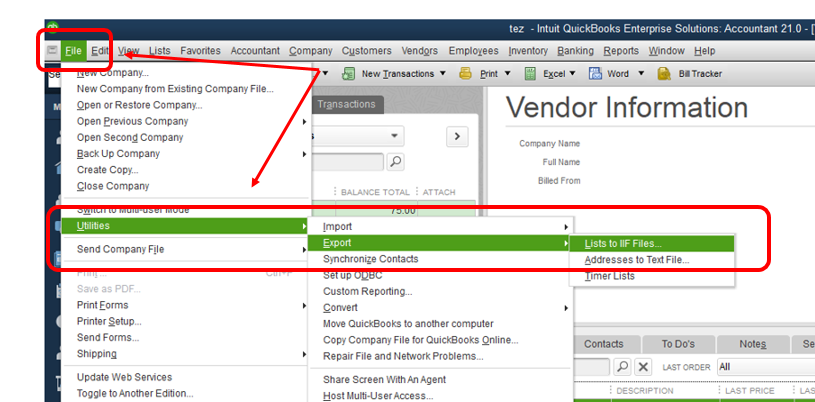Open the Last Order 'All' dropdown

[x=766, y=367]
